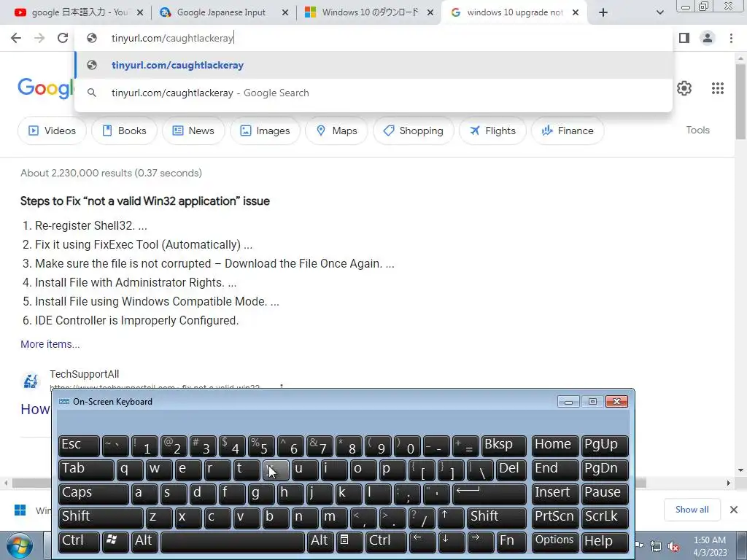747x560 pixels.
Task: Filter results by Maps
Action: click(336, 131)
